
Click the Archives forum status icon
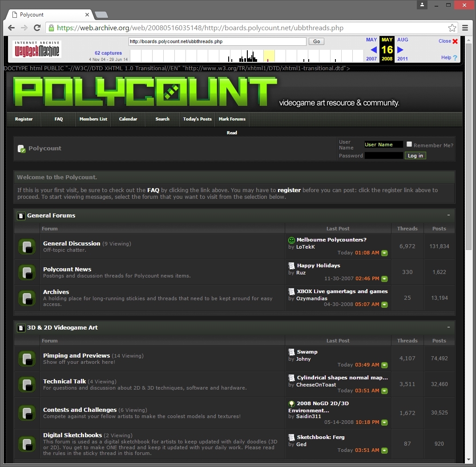coord(27,298)
